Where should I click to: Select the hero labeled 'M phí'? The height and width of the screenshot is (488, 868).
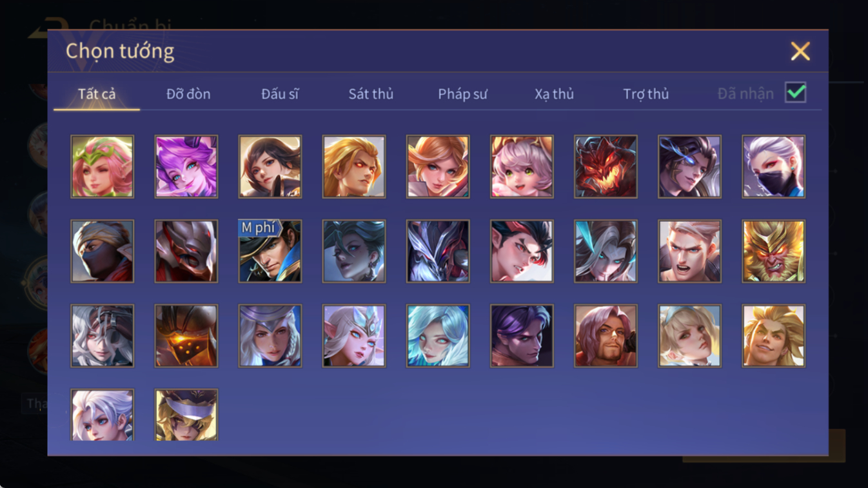[x=270, y=251]
